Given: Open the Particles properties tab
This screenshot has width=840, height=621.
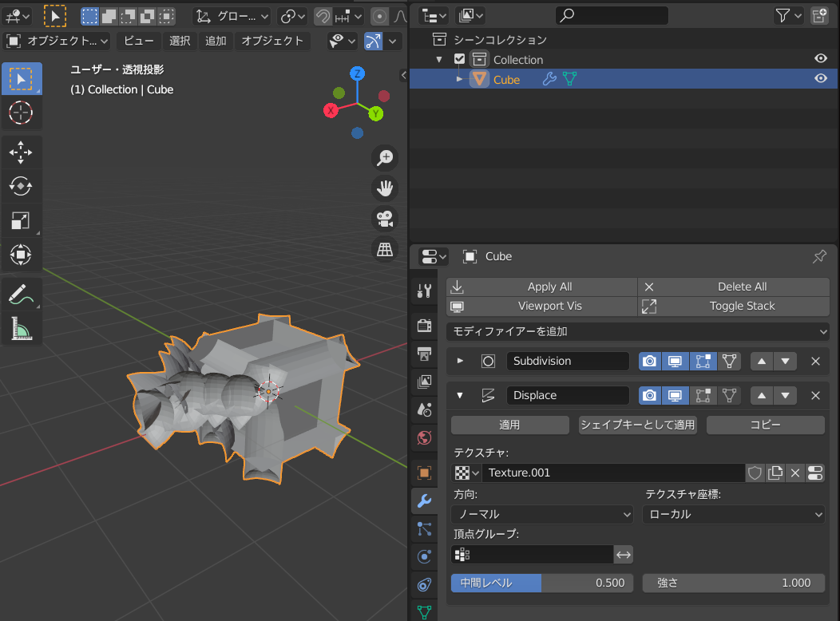Looking at the screenshot, I should 424,529.
